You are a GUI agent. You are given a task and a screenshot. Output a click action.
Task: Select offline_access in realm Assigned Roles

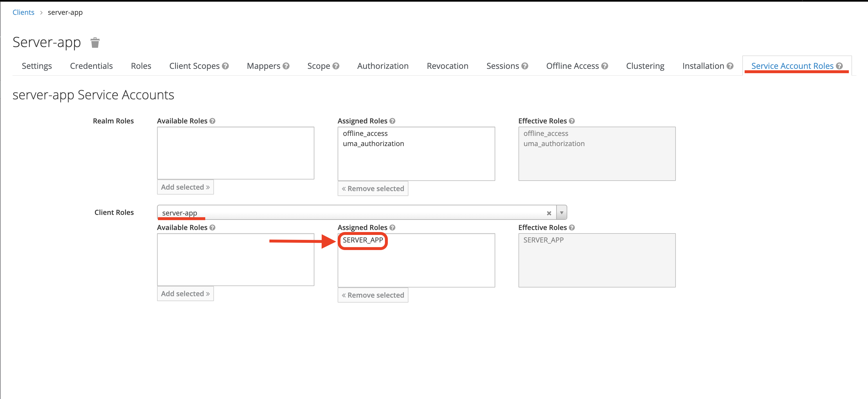(365, 134)
